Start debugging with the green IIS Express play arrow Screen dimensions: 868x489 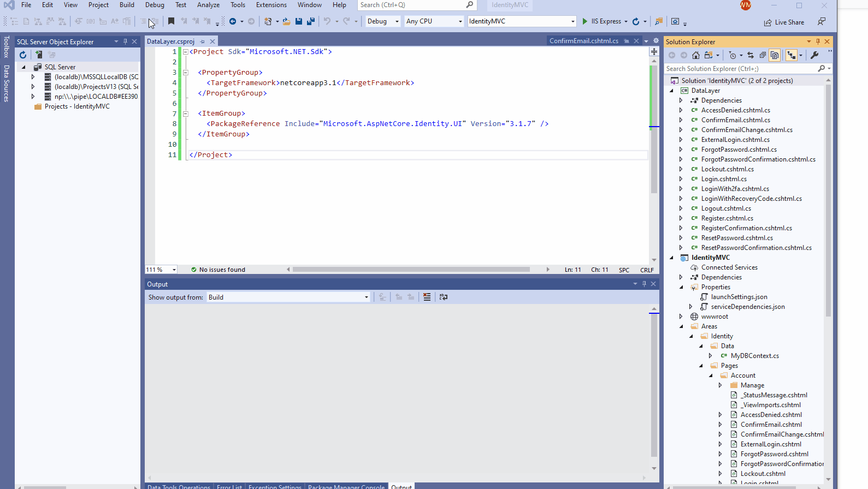click(x=585, y=21)
